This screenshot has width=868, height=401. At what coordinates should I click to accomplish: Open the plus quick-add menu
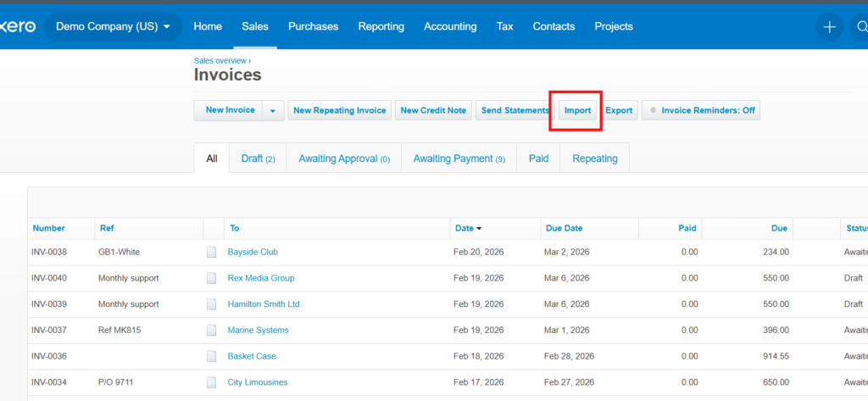(829, 26)
